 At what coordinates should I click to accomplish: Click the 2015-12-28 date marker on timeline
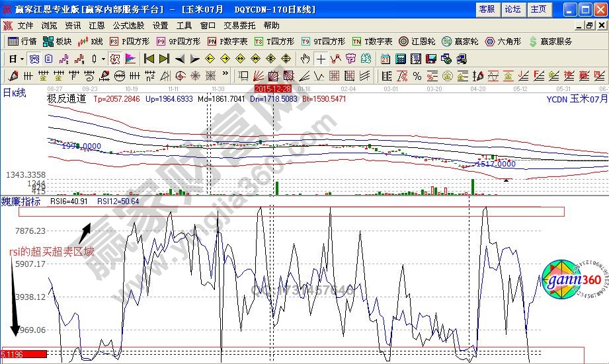(274, 87)
